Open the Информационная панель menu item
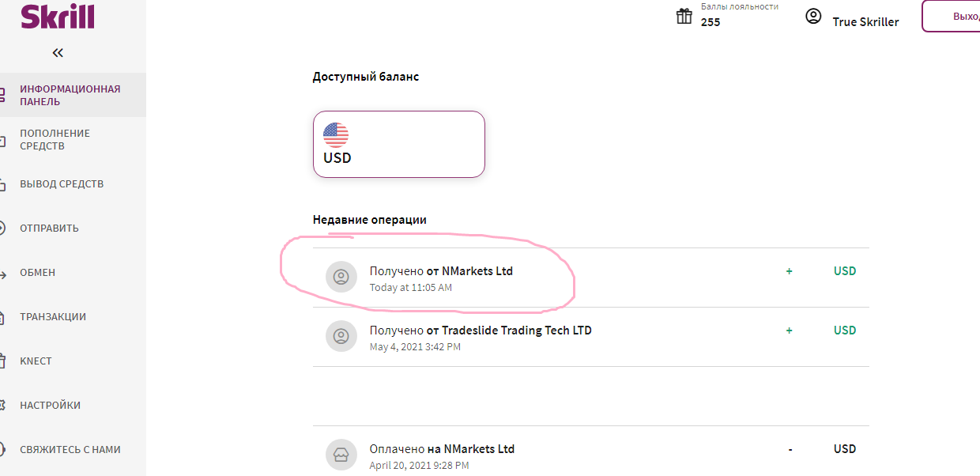Image resolution: width=980 pixels, height=476 pixels. [73, 95]
